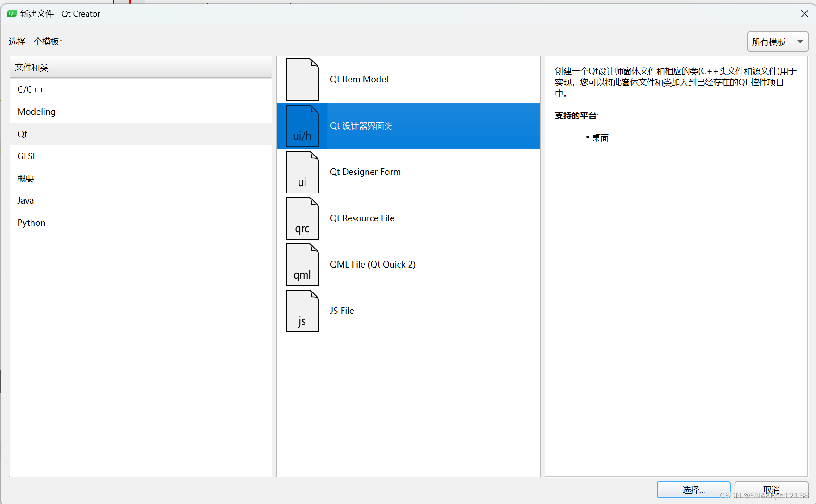Screen dimensions: 816x504
Task: Select the GLSL category
Action: (140, 156)
